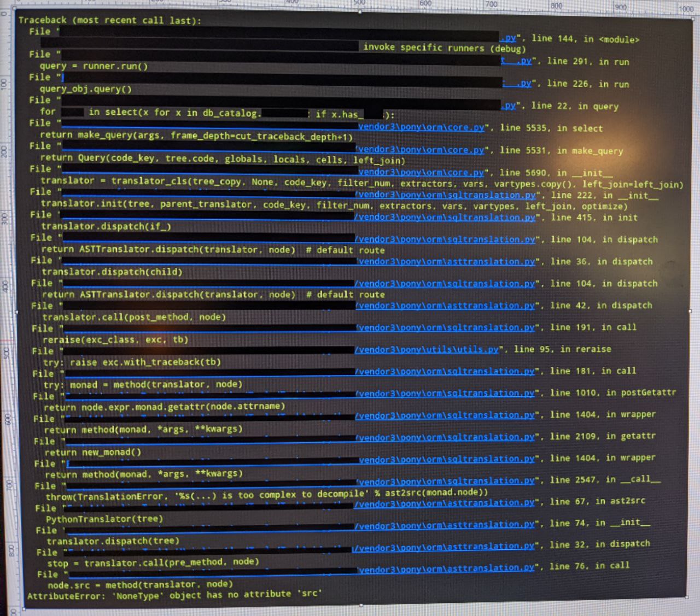Open core.py link for line 5690 in __init__
This screenshot has height=616, width=700.
(421, 172)
